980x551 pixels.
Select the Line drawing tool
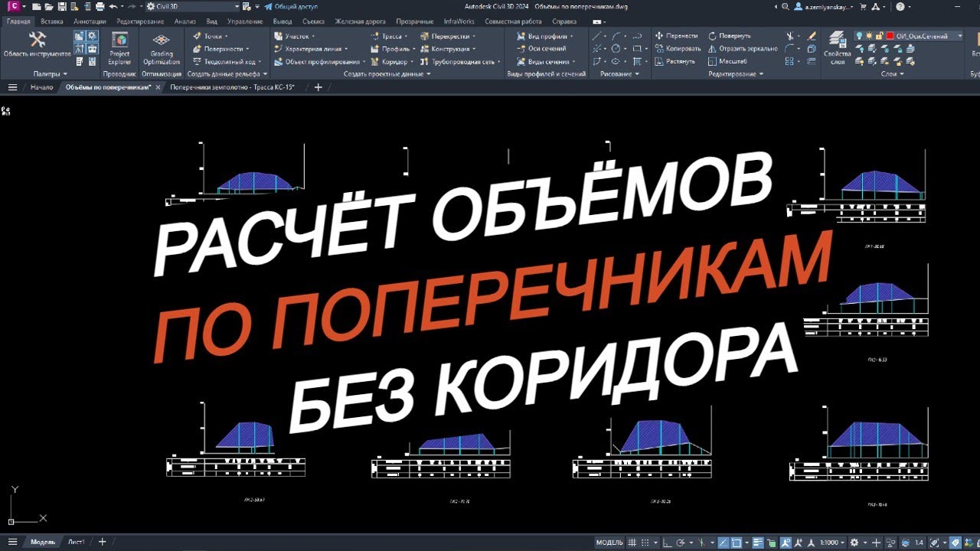coord(597,36)
